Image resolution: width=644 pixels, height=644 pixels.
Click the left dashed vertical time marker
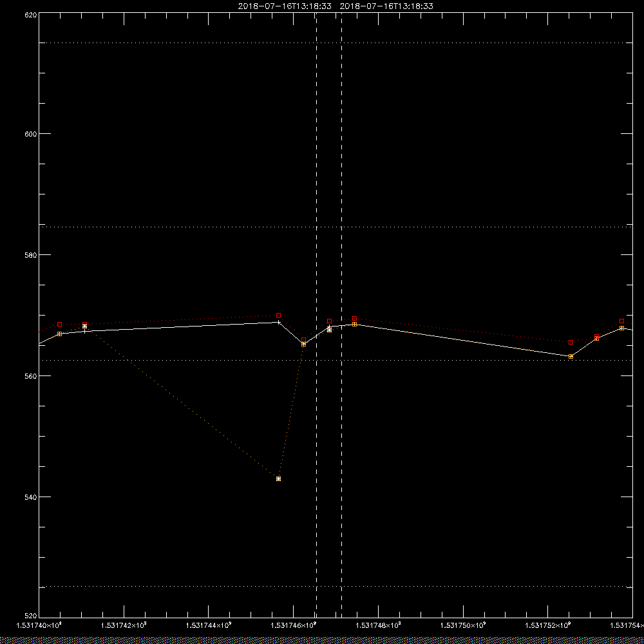click(x=316, y=315)
